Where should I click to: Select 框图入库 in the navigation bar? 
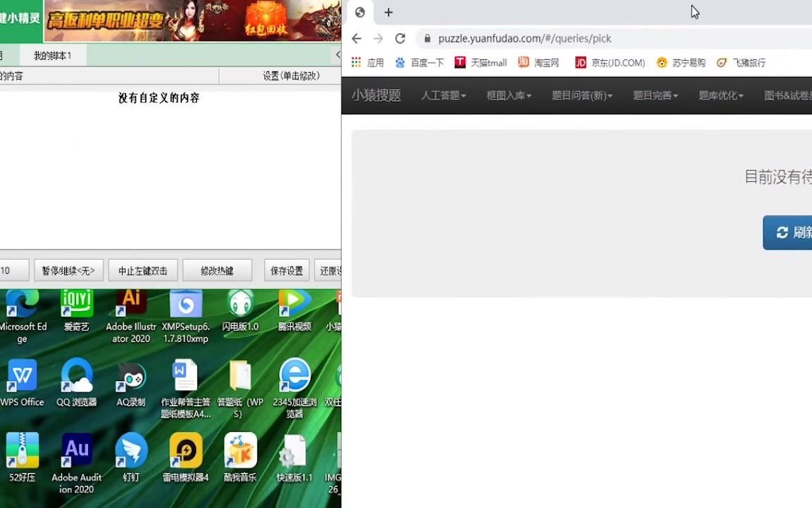[508, 95]
